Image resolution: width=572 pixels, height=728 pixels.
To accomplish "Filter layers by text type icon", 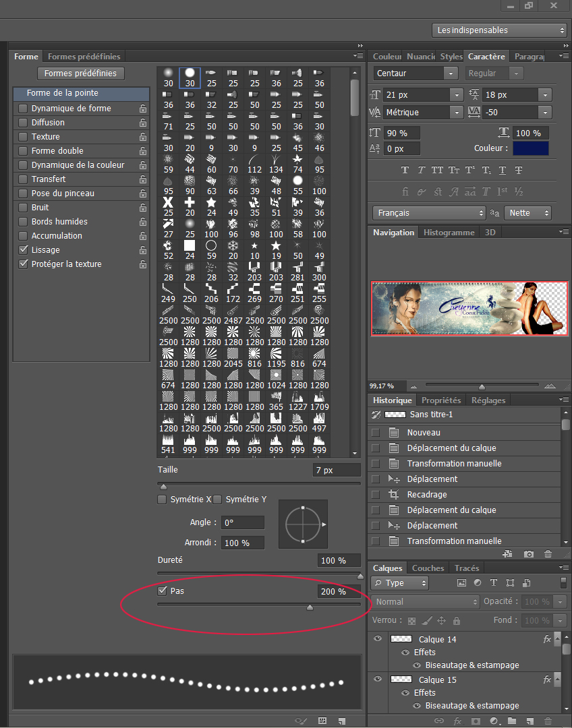I will point(494,583).
